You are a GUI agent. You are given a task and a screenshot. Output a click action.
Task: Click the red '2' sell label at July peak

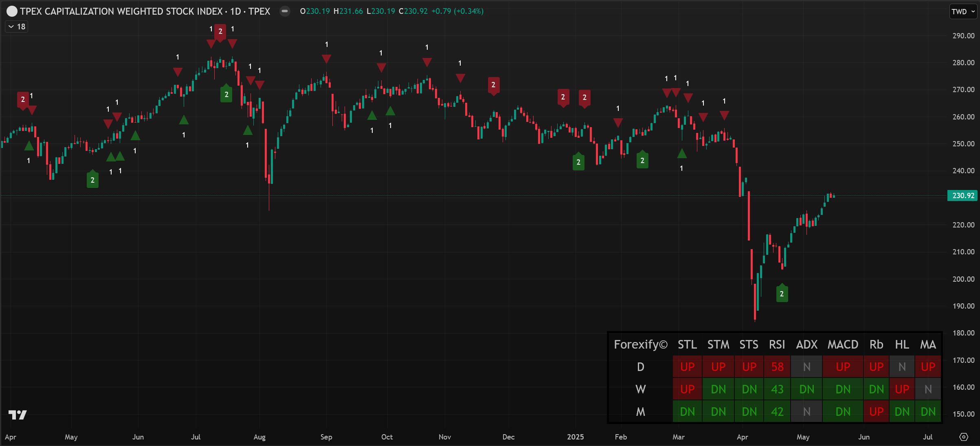(220, 31)
